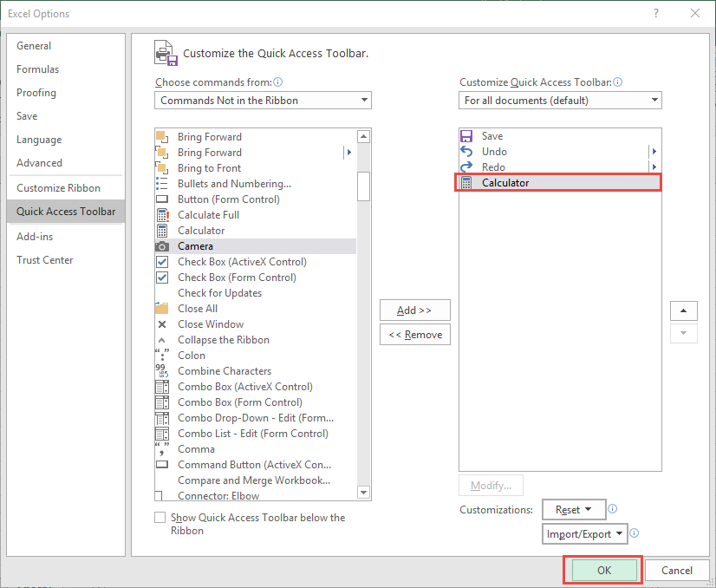Confirm changes with the OK button
The image size is (716, 588).
tap(602, 570)
